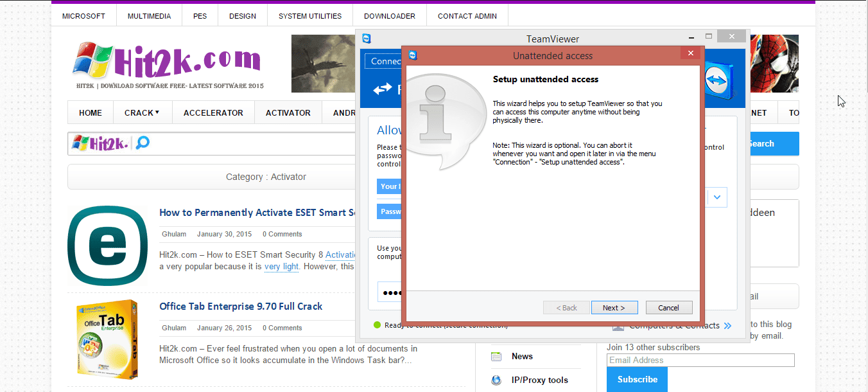Image resolution: width=868 pixels, height=392 pixels.
Task: Click the 'Setup unattended access' heading
Action: (546, 80)
